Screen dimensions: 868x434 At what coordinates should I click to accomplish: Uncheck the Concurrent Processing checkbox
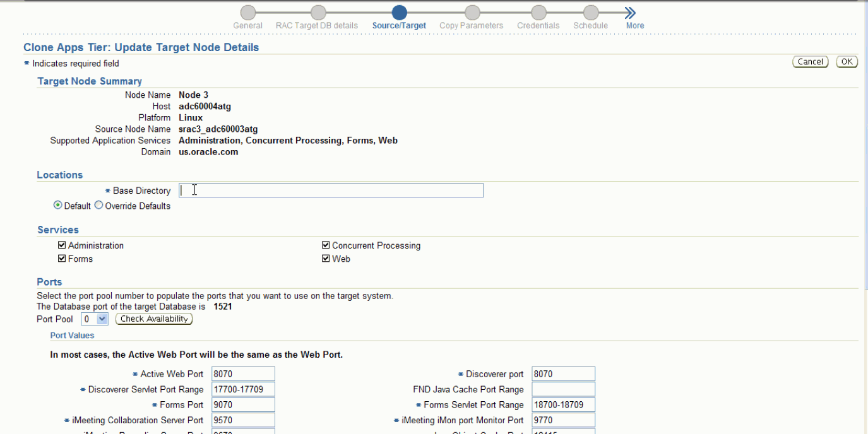click(x=326, y=245)
